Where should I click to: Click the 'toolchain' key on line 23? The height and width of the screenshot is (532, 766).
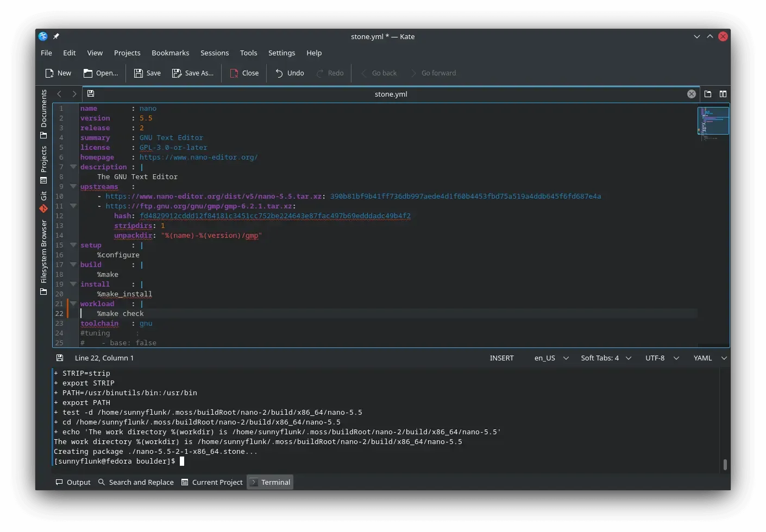(x=99, y=324)
